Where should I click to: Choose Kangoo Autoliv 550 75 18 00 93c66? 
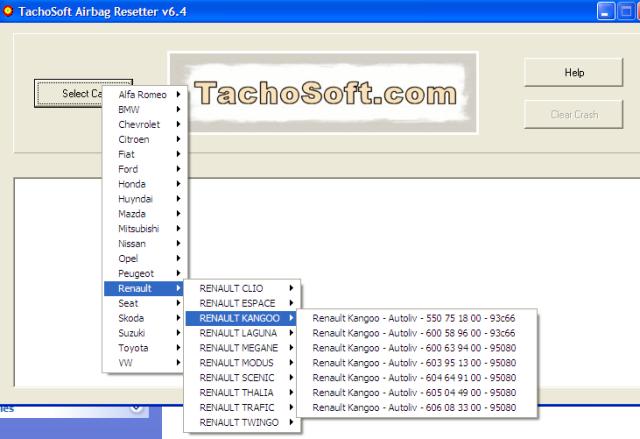(414, 318)
